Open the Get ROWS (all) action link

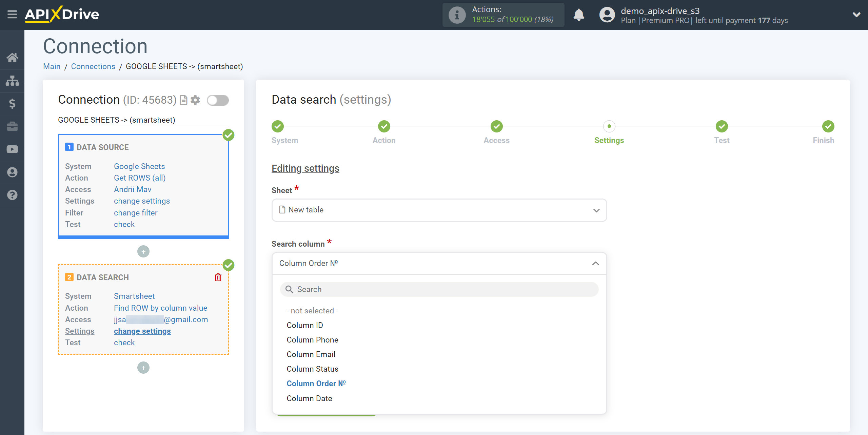click(140, 178)
